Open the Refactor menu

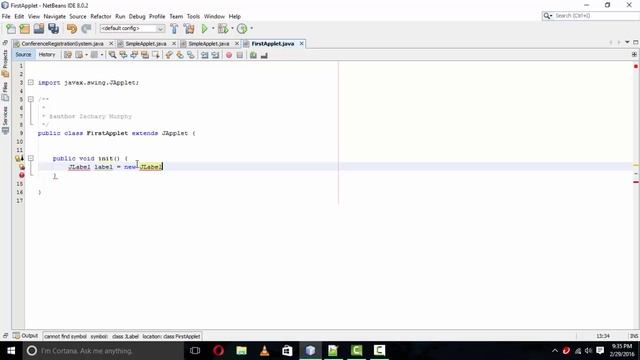click(101, 16)
